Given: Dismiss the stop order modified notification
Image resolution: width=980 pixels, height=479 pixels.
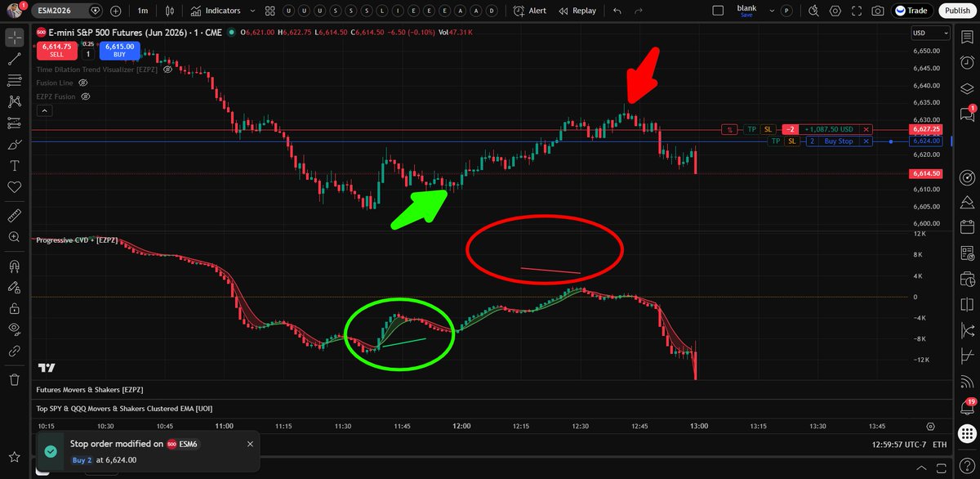Looking at the screenshot, I should [250, 444].
